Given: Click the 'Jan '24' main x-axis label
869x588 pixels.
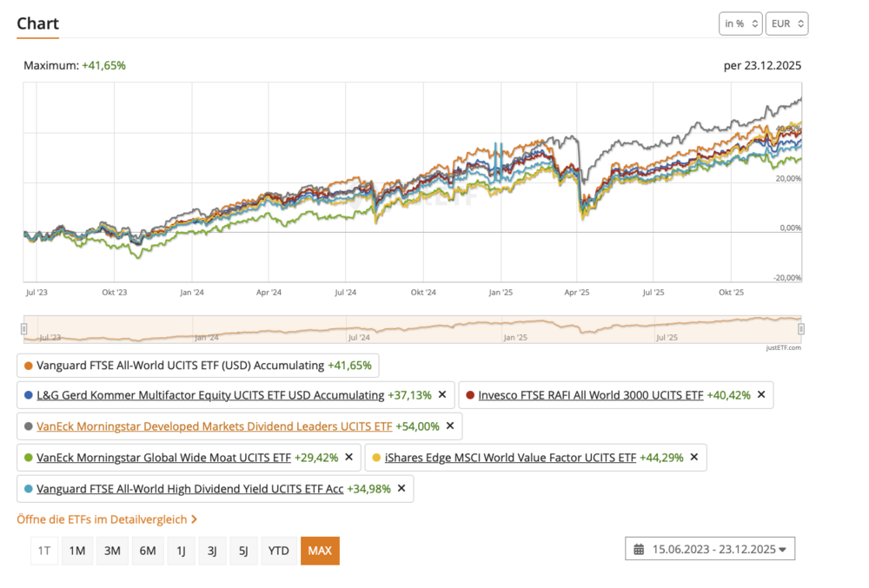Looking at the screenshot, I should [x=192, y=293].
